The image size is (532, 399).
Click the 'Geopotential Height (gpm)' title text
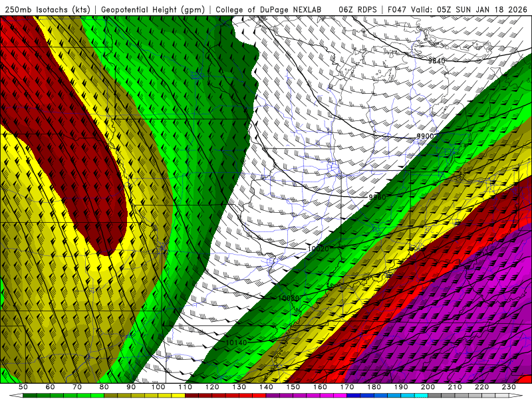pyautogui.click(x=153, y=9)
